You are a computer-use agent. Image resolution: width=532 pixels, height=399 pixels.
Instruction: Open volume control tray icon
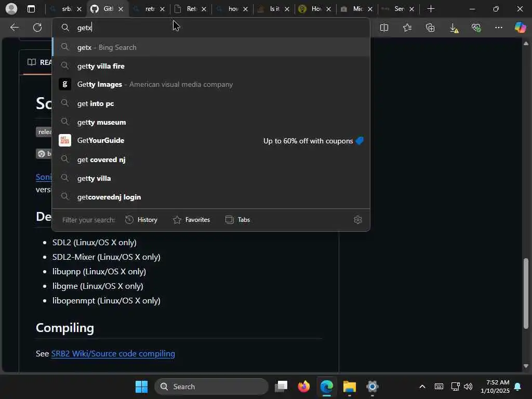tap(468, 387)
